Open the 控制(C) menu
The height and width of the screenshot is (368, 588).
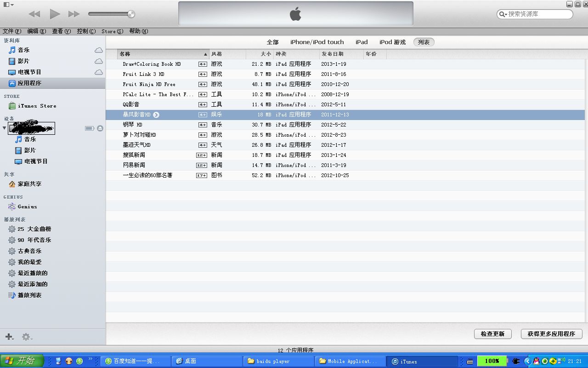pos(86,31)
